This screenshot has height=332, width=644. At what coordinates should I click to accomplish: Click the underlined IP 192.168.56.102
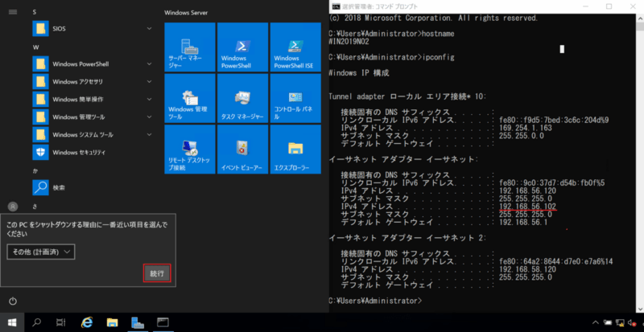(x=528, y=206)
